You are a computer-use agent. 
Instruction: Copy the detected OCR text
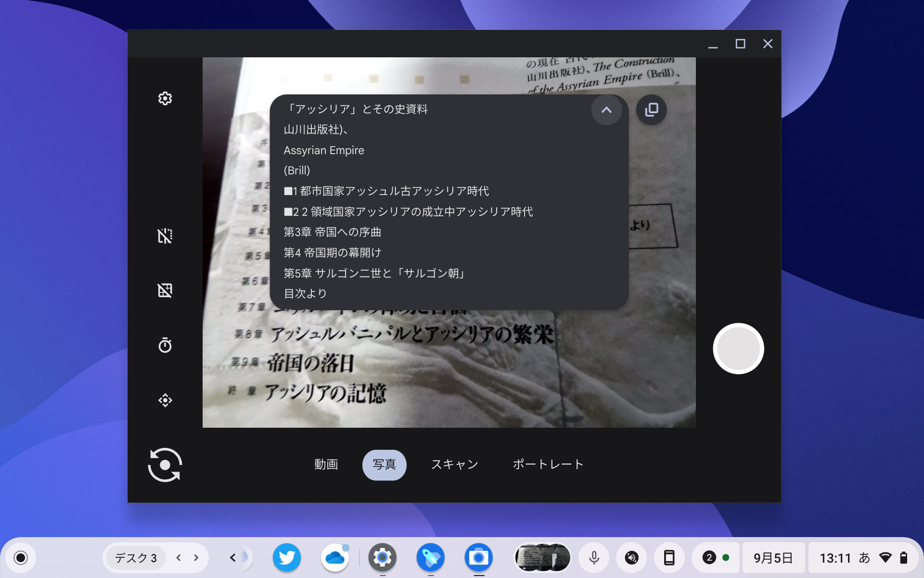point(651,110)
